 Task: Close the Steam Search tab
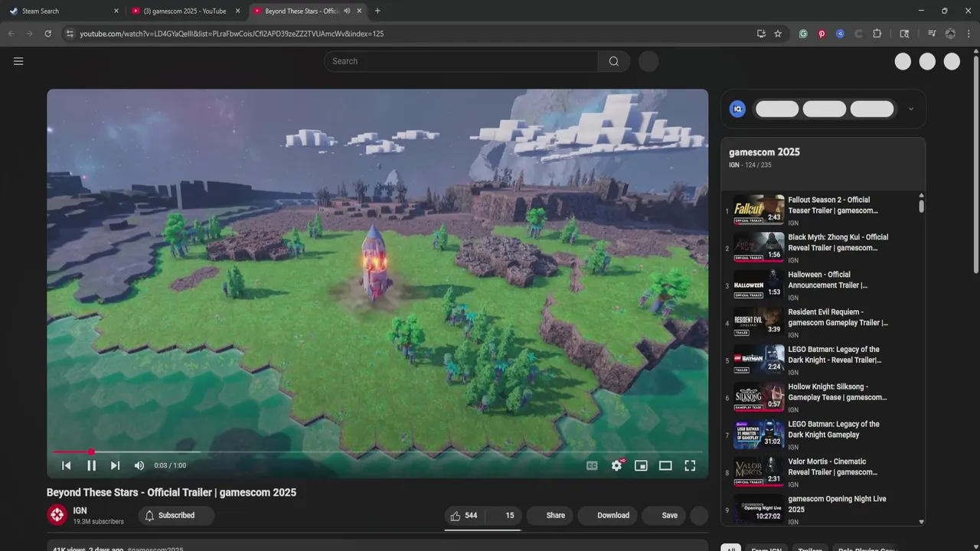116,11
